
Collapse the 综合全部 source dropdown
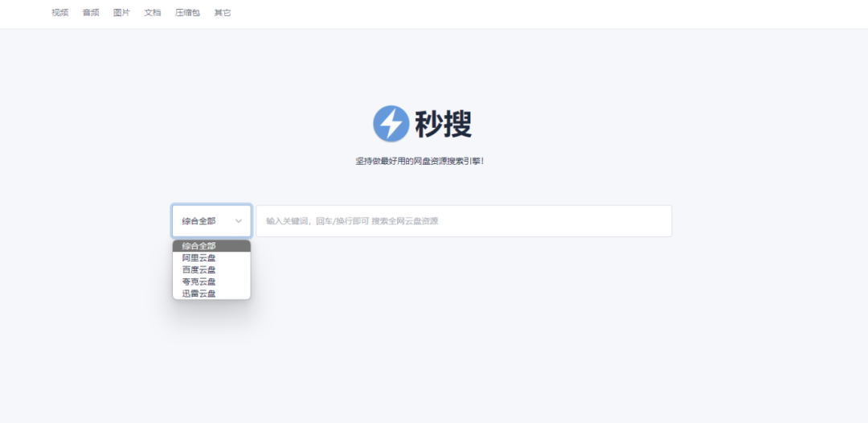pyautogui.click(x=211, y=221)
